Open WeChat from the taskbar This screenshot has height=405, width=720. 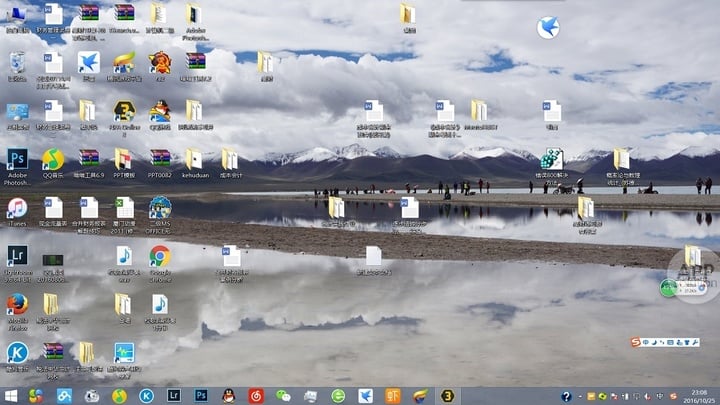(x=283, y=396)
